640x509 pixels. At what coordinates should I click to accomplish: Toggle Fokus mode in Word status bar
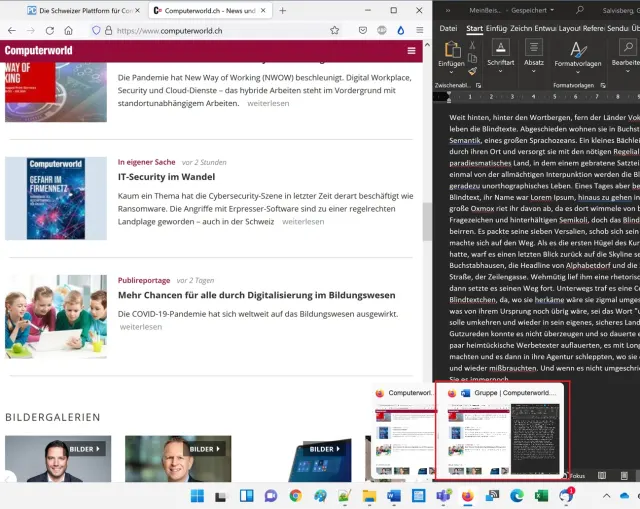click(x=575, y=476)
